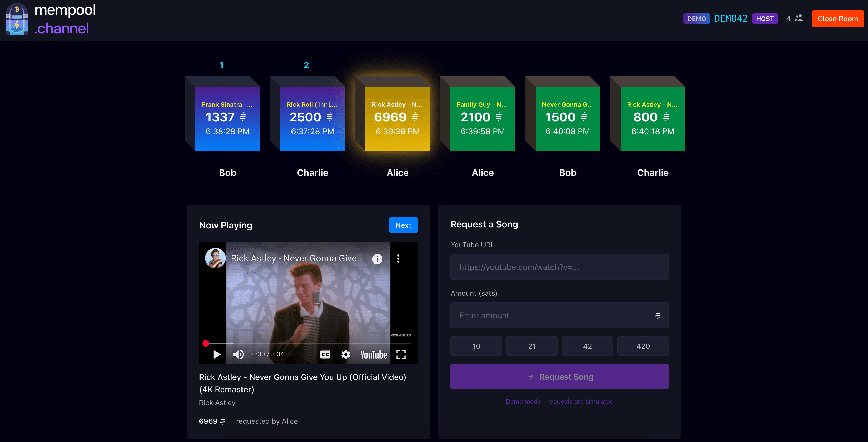Skip to next song with Next

403,225
